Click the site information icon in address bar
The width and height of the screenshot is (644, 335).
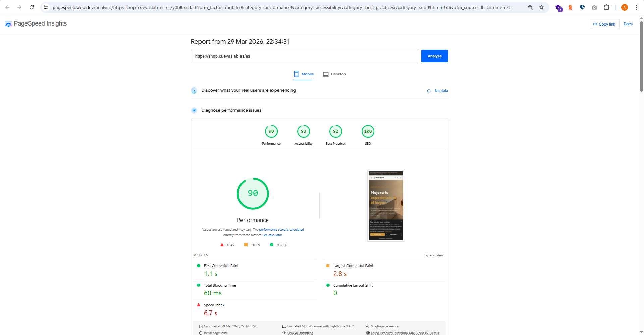click(x=46, y=7)
